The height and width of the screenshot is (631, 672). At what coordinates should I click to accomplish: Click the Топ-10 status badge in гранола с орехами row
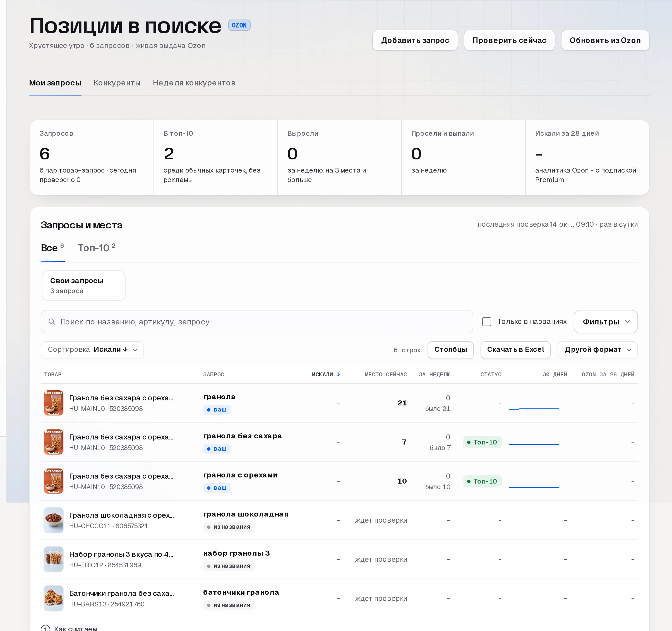pos(482,481)
